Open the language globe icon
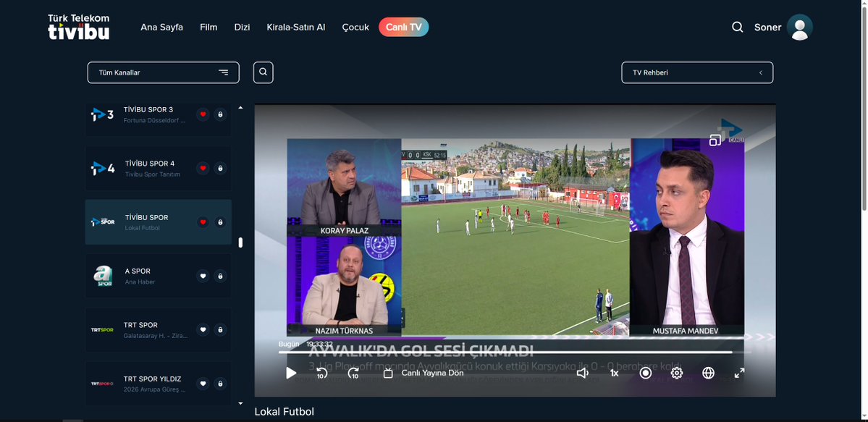 [x=708, y=374]
